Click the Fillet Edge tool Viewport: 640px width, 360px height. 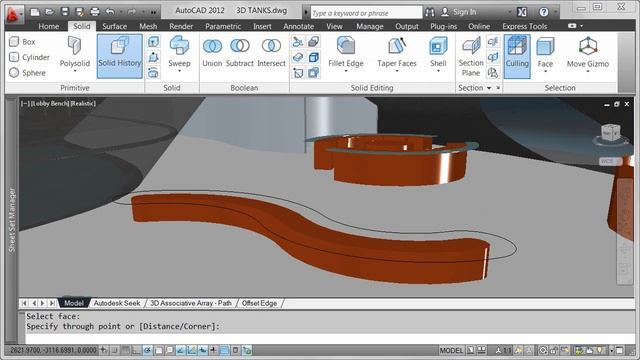coord(346,51)
